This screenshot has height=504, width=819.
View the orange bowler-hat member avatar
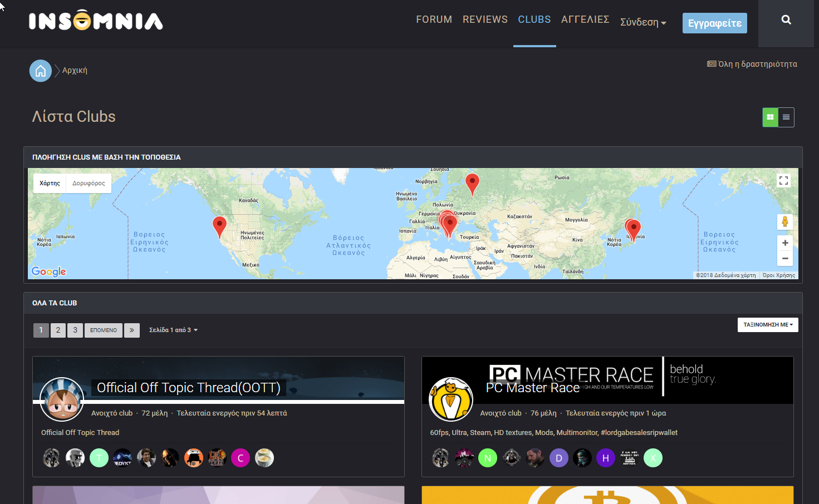[194, 458]
